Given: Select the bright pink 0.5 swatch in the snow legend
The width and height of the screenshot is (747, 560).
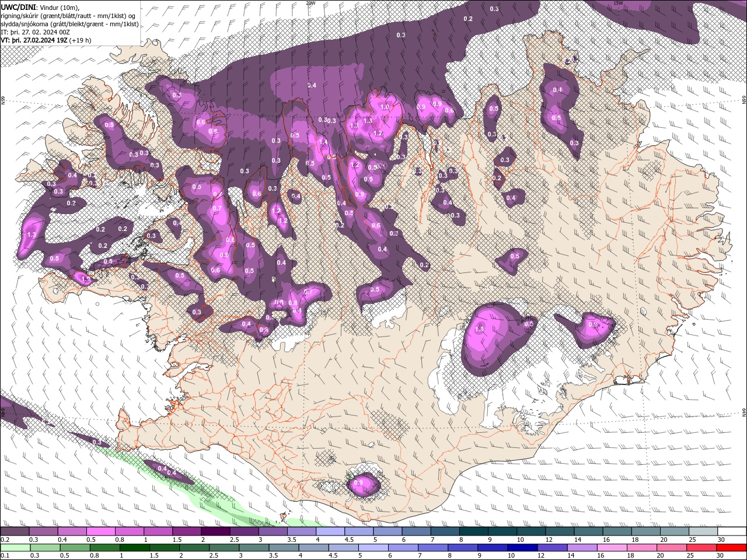Looking at the screenshot, I should click(100, 531).
